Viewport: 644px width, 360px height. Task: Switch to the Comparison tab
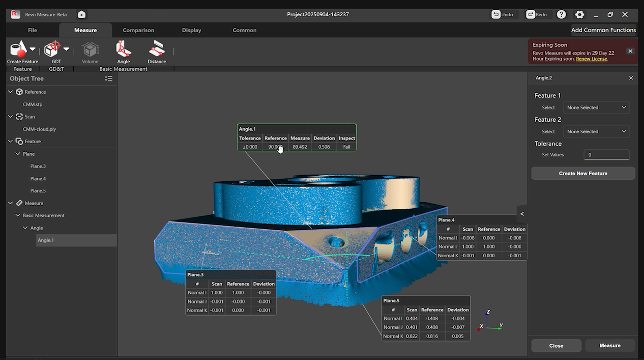pyautogui.click(x=138, y=30)
